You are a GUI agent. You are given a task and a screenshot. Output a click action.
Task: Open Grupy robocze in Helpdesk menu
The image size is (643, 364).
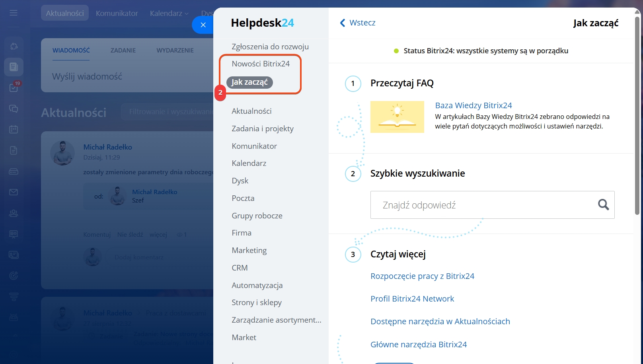click(257, 216)
